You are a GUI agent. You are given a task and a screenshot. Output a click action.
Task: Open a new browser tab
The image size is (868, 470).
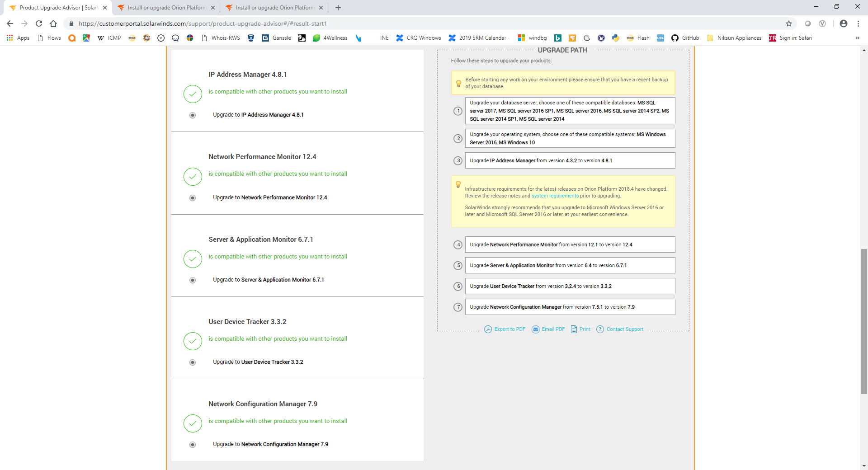coord(338,8)
